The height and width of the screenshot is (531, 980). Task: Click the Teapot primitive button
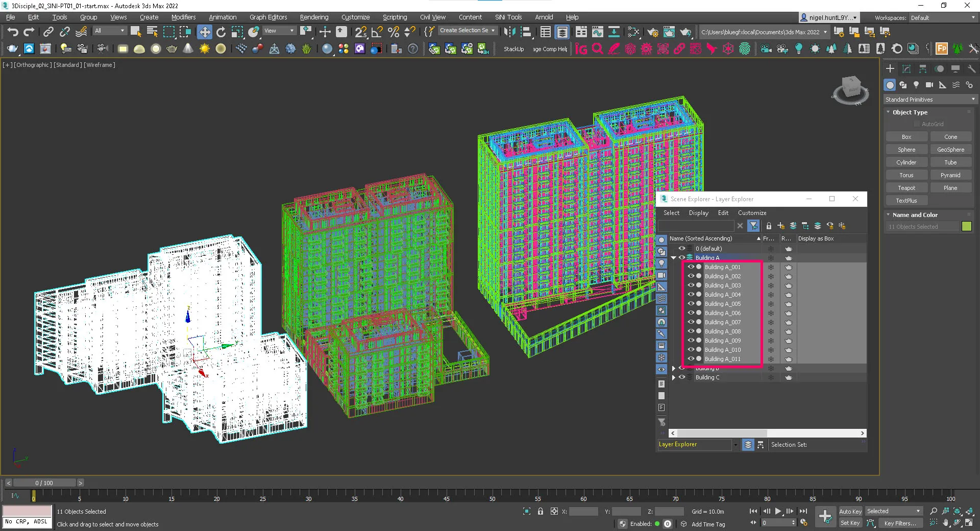tap(906, 188)
